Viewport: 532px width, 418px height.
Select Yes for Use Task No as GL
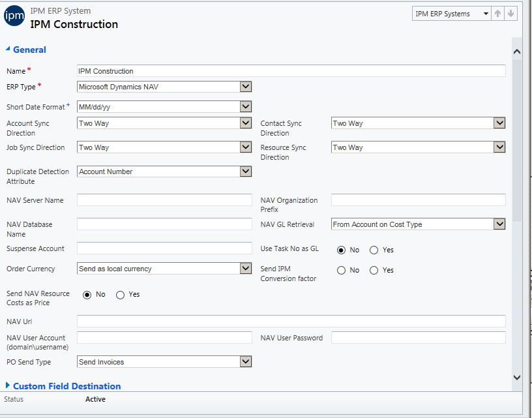[374, 250]
